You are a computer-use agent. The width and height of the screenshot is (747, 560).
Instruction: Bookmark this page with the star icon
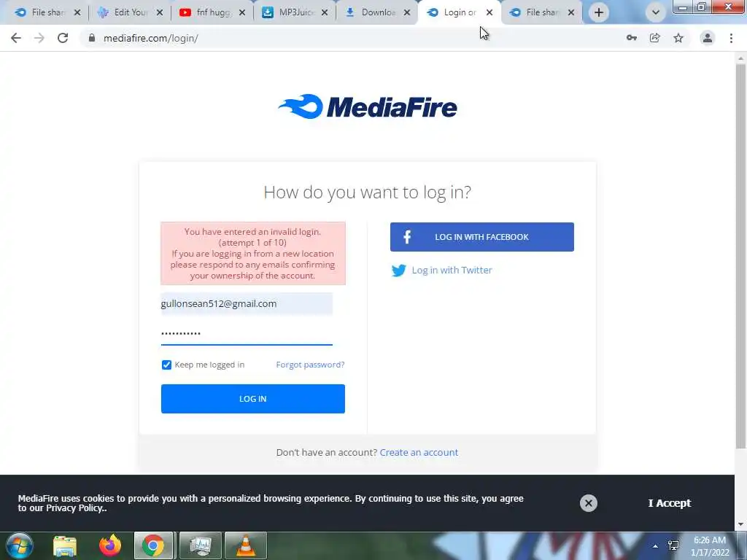[x=678, y=38]
